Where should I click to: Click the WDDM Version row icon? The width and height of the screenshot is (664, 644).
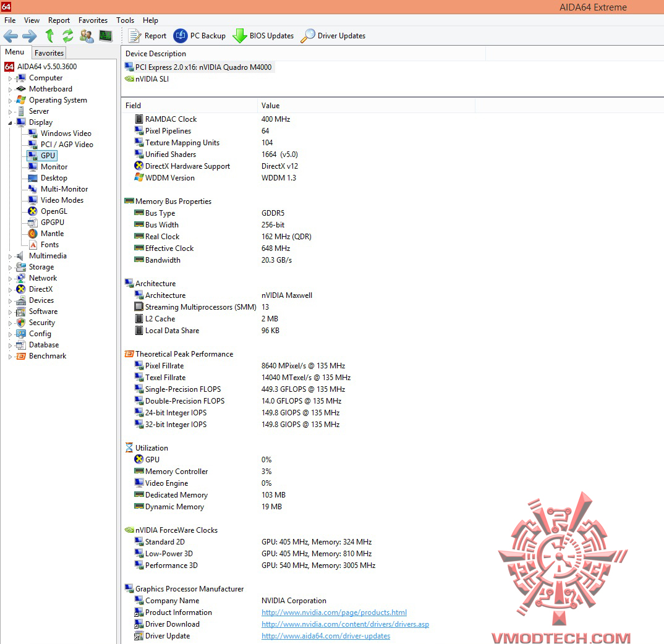tap(138, 177)
